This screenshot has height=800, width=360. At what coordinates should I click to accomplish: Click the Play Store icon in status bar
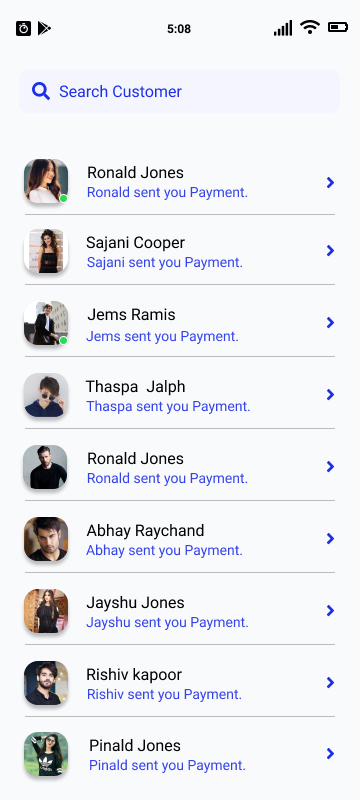pos(44,28)
